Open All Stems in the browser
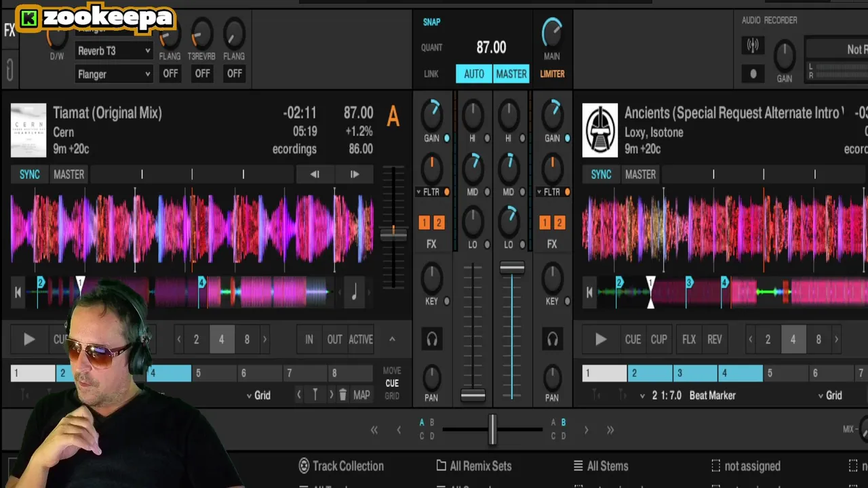The width and height of the screenshot is (868, 488). (601, 466)
